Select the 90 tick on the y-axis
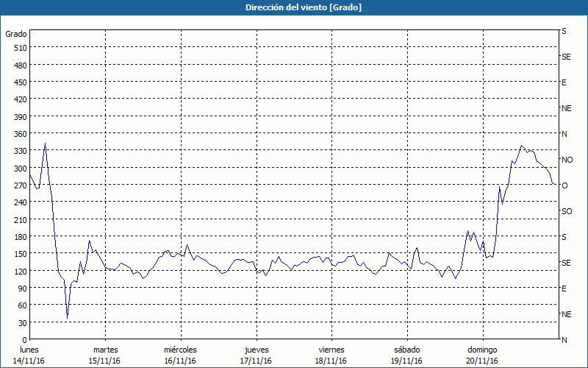 point(21,289)
